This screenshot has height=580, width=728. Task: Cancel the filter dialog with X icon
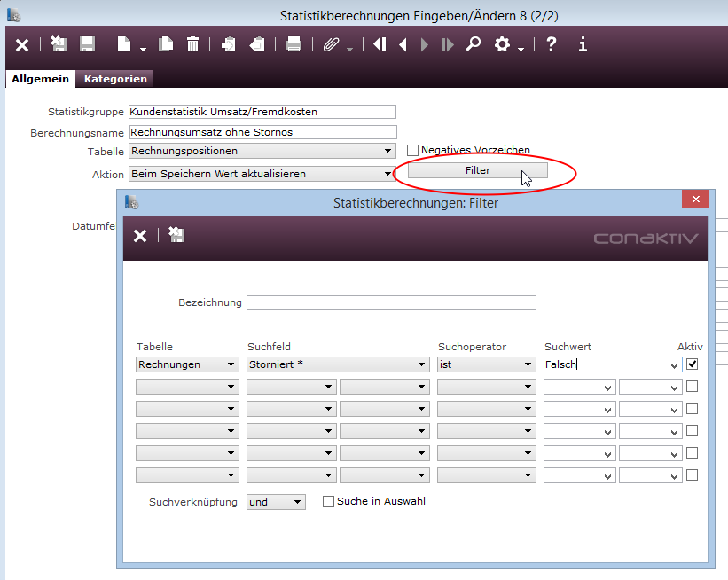tap(140, 235)
